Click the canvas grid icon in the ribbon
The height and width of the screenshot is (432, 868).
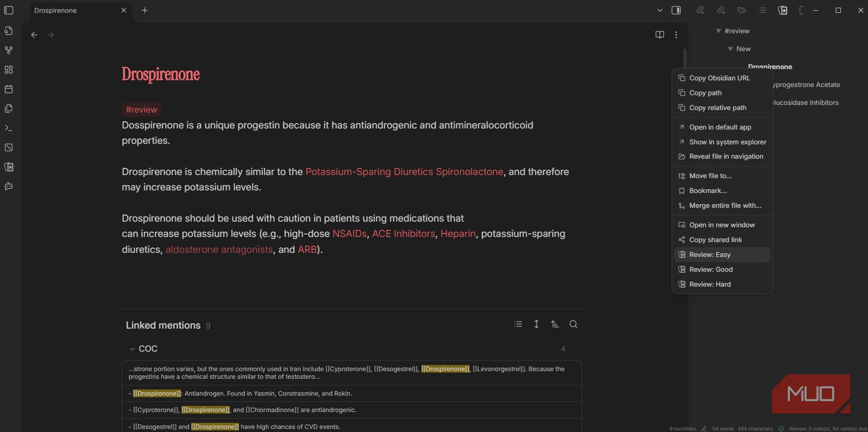pyautogui.click(x=9, y=70)
